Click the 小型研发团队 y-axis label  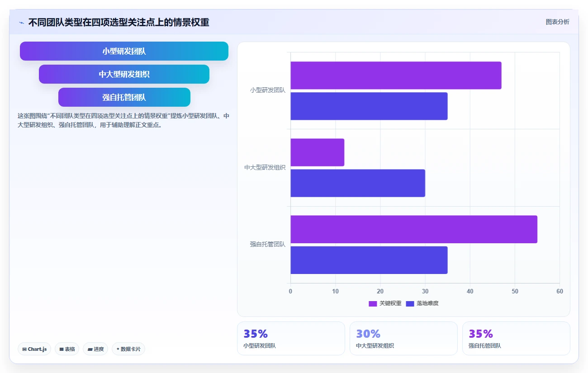pos(268,90)
